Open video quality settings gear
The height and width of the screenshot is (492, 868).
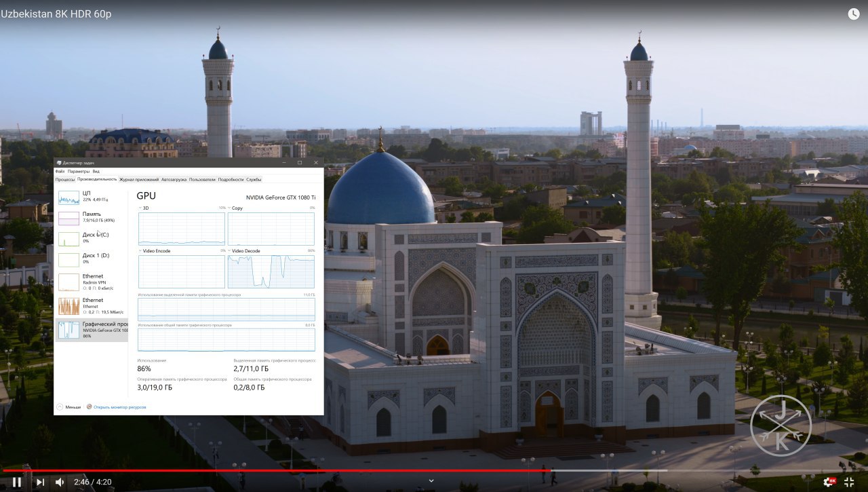[x=829, y=482]
